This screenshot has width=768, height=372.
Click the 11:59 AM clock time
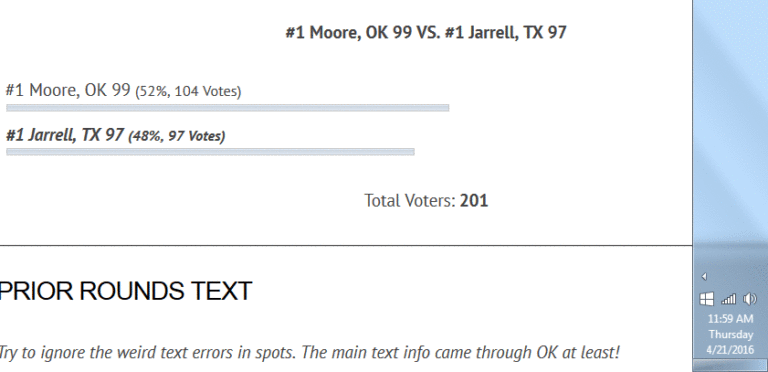click(x=730, y=319)
